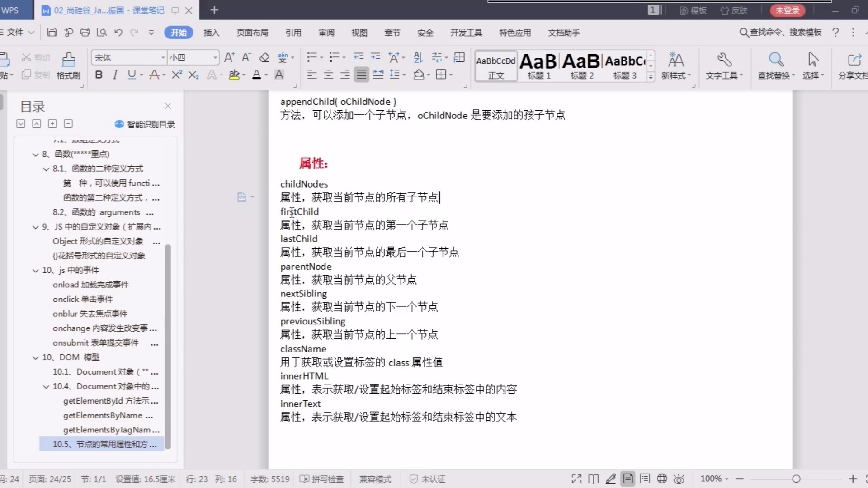
Task: Click 智能识别目录 button
Action: click(x=144, y=124)
